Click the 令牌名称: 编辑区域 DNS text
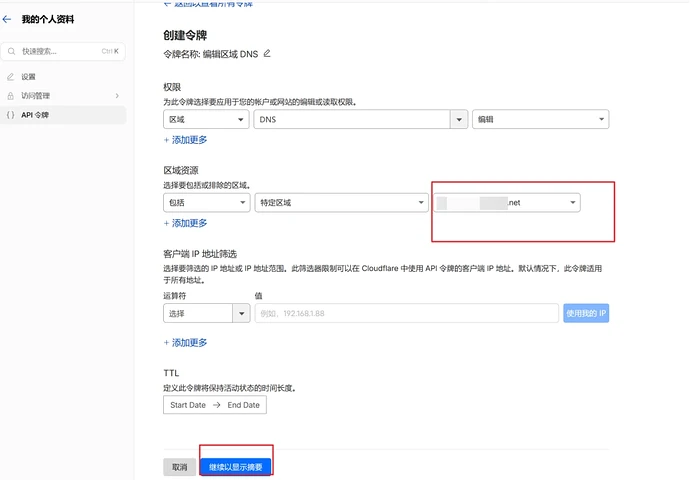690x480 pixels. click(x=211, y=54)
